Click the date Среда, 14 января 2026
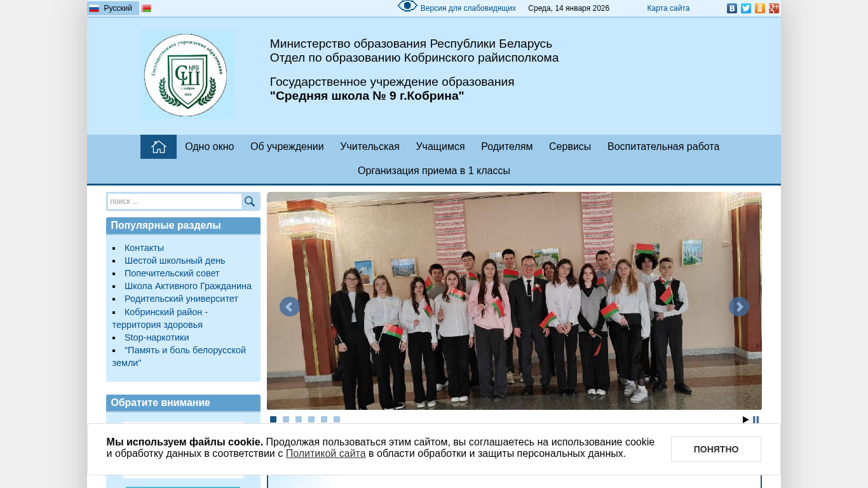Viewport: 868px width, 488px height. [569, 8]
